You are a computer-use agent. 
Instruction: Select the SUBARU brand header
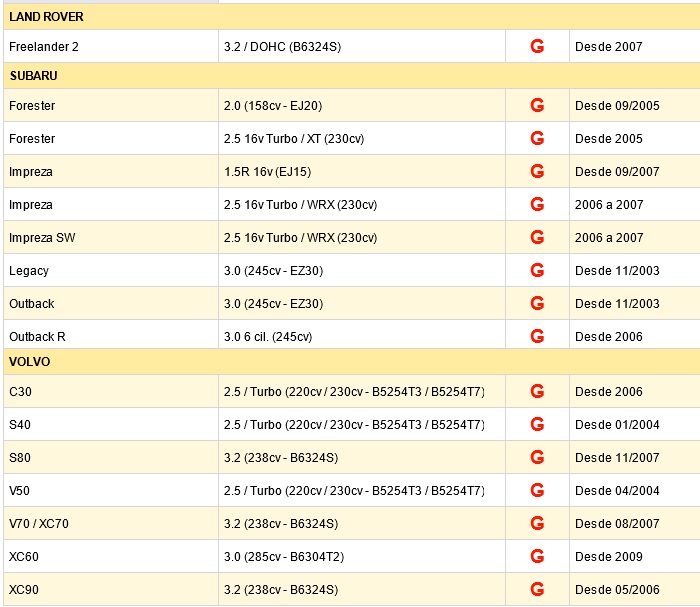coord(352,75)
